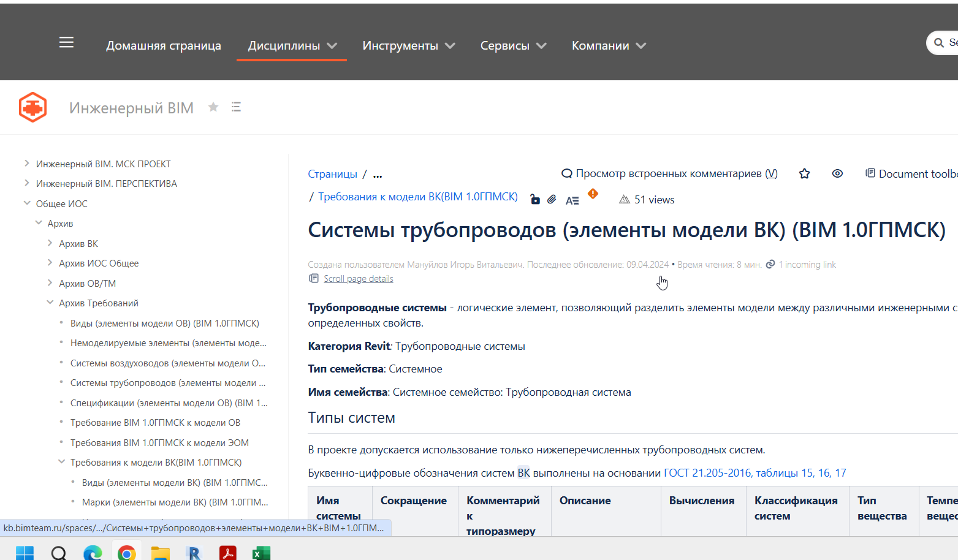Image resolution: width=958 pixels, height=560 pixels.
Task: Open page attachments paperclip icon
Action: tap(552, 199)
